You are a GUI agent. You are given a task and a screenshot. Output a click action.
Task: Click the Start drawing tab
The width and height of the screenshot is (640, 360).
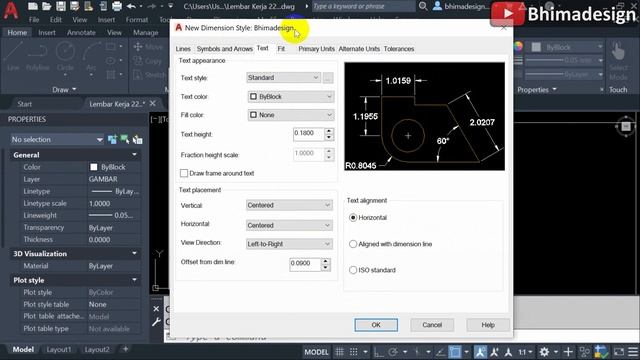point(24,104)
